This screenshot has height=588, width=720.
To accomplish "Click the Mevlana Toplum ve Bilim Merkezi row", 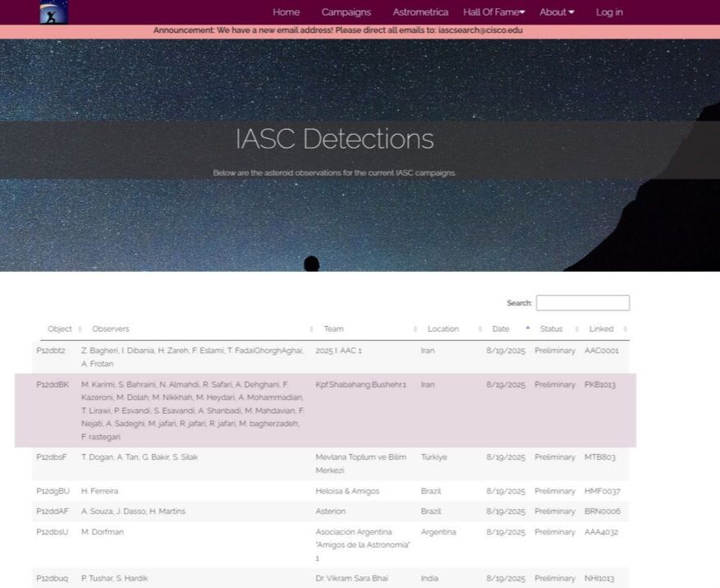I will pyautogui.click(x=331, y=464).
